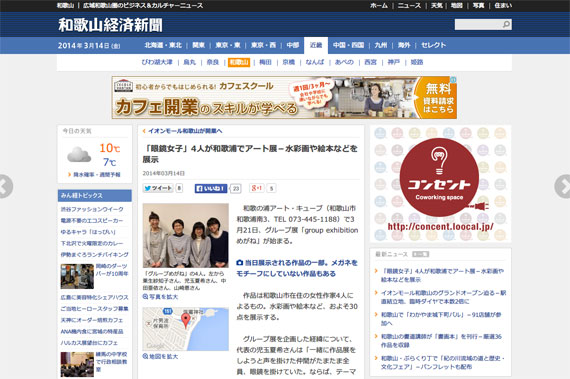Click the 西宮 area link
The image size is (570, 379).
point(370,62)
